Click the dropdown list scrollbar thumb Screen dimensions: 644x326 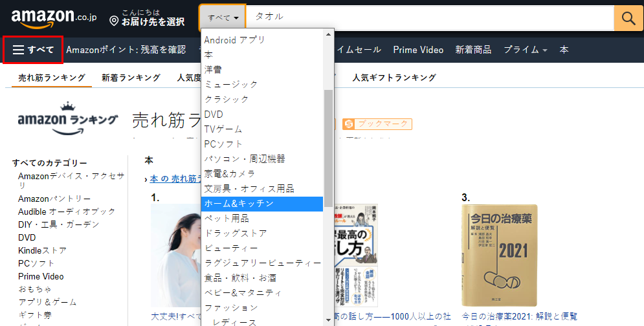point(328,148)
